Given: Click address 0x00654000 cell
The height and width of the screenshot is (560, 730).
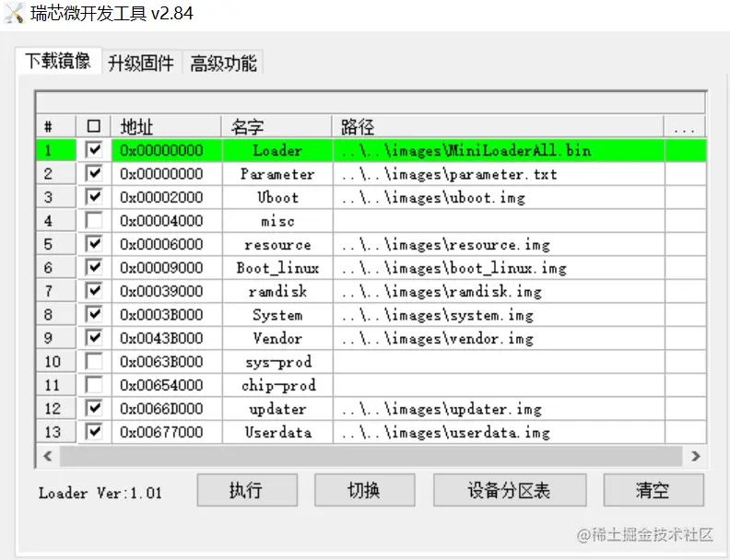Looking at the screenshot, I should 167,385.
